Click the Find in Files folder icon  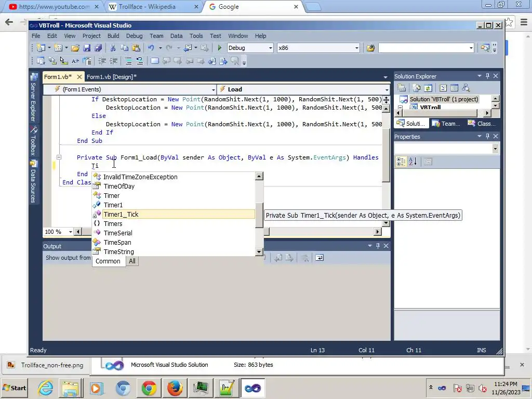point(370,48)
